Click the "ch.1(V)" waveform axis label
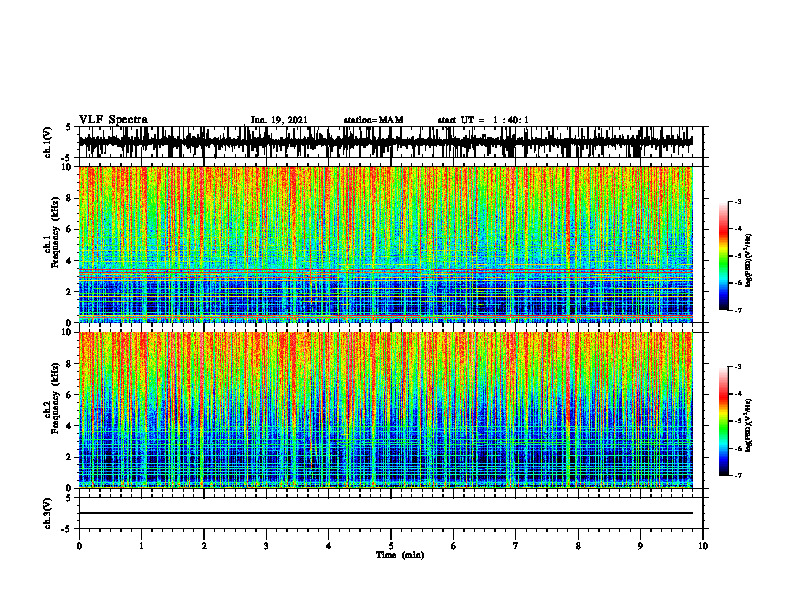Screen dimensions: 792x612 [x=48, y=142]
